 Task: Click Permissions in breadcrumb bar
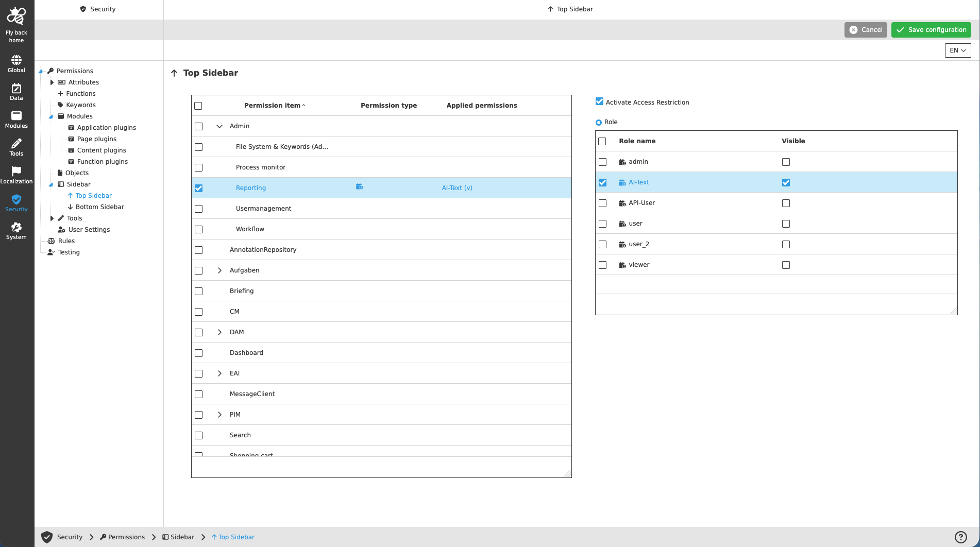(126, 537)
